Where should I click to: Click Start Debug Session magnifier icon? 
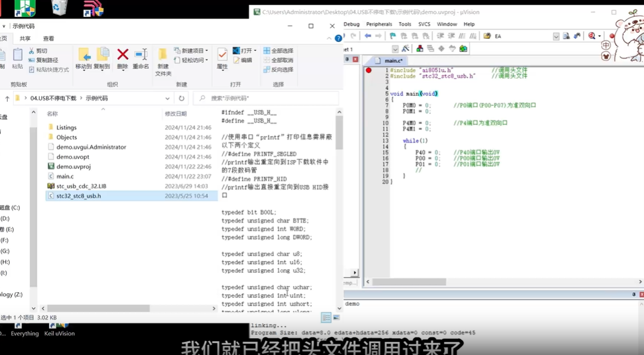click(x=591, y=36)
